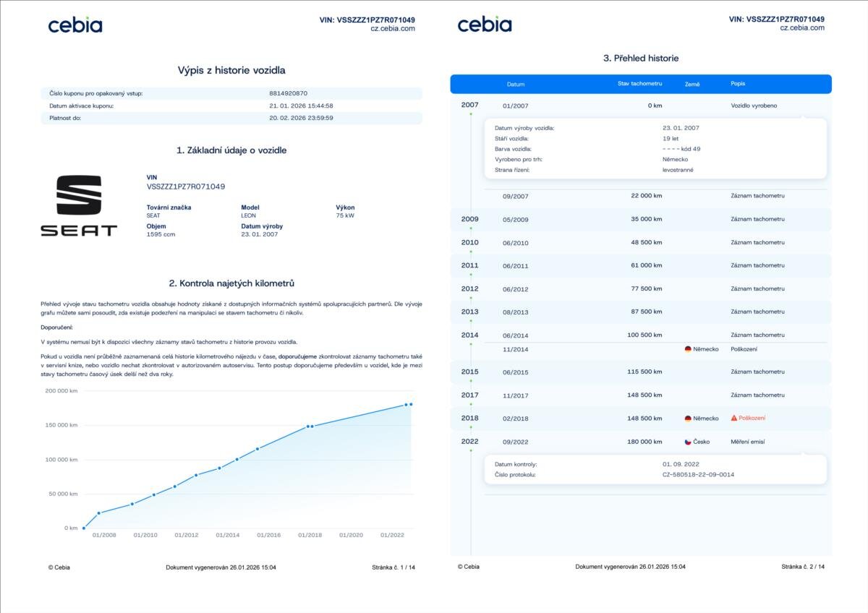This screenshot has width=868, height=613.
Task: Click the coupon number 8814920870
Action: coord(289,93)
